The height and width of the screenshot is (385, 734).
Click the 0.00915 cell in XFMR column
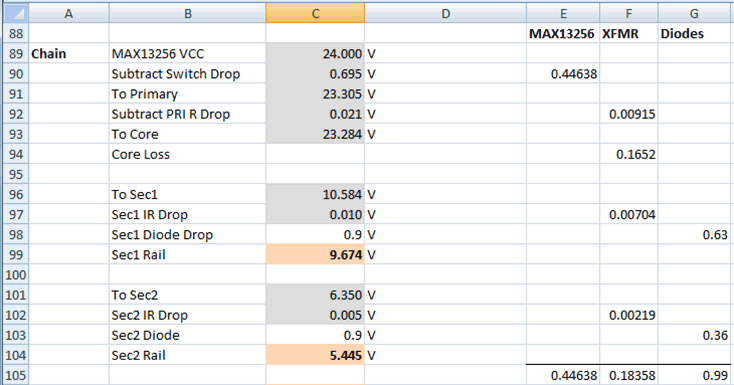click(x=629, y=114)
